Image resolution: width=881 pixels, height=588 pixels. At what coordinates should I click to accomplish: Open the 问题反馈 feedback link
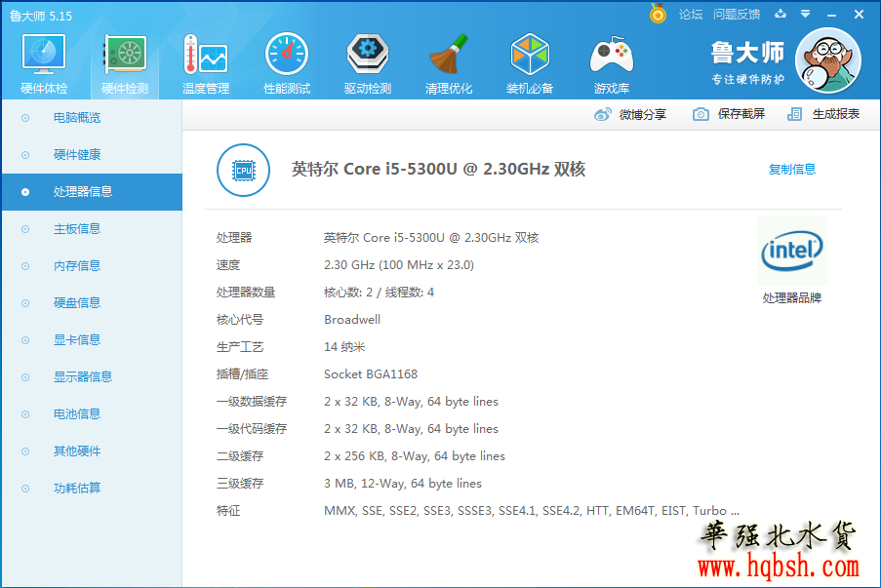coord(737,15)
